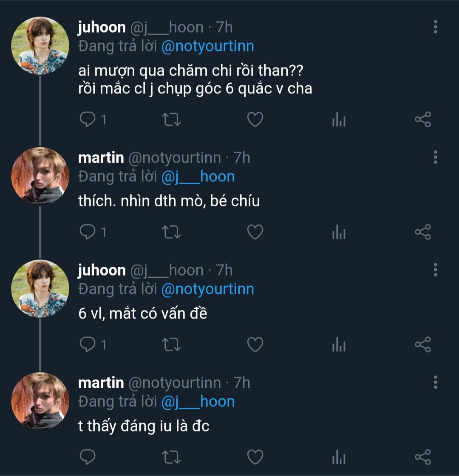Open more options on "6 vl" tweet

(435, 270)
